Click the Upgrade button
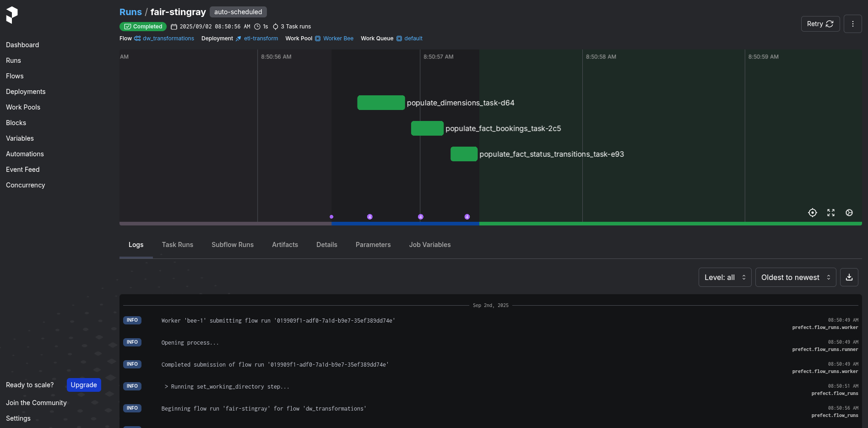This screenshot has height=428, width=868. [x=84, y=385]
